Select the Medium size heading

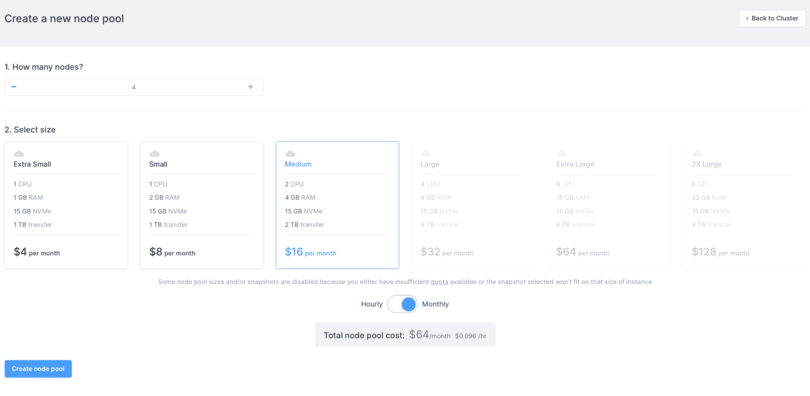pyautogui.click(x=298, y=164)
